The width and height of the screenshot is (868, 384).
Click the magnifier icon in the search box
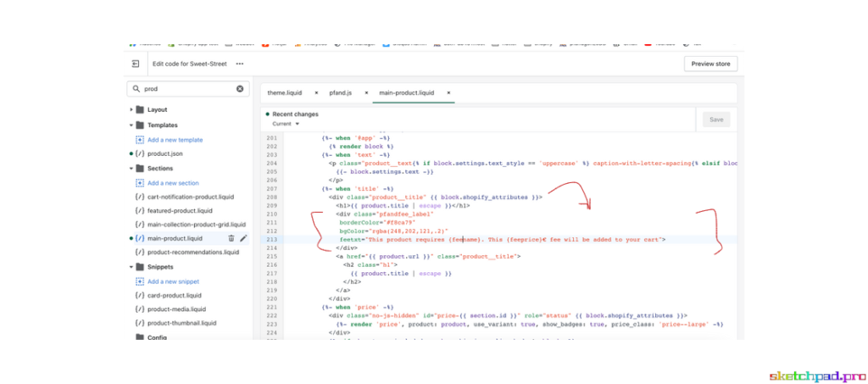tap(136, 88)
